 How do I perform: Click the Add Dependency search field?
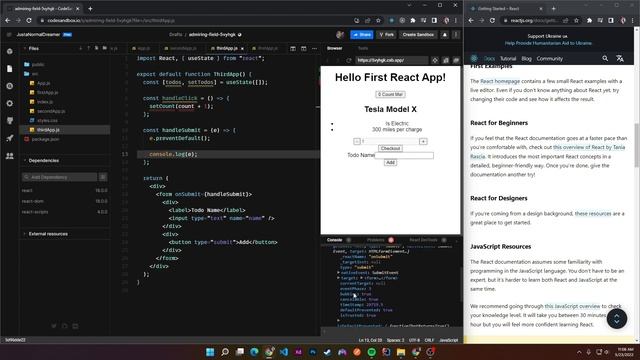(x=60, y=177)
